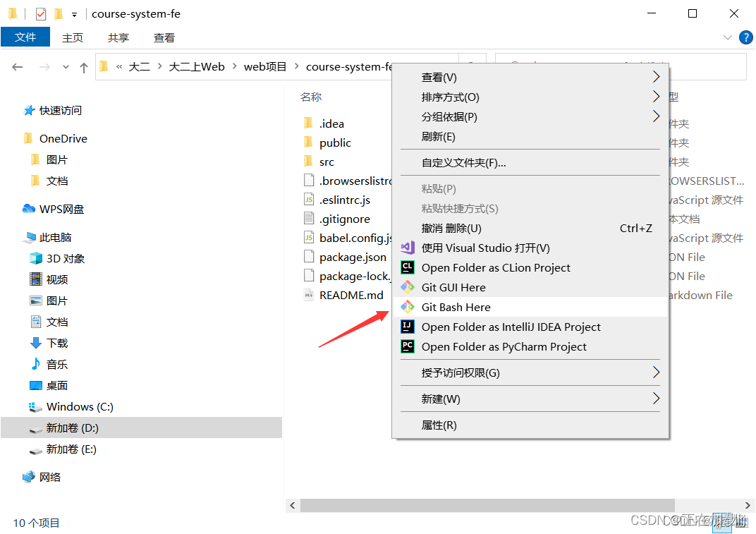Open the 查看 ribbon tab
This screenshot has width=756, height=534.
click(x=164, y=37)
